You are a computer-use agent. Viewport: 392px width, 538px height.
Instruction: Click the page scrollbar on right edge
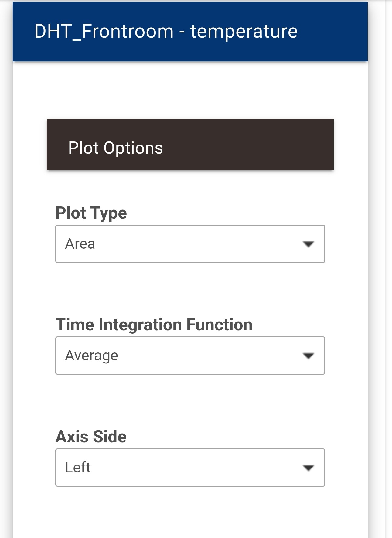(388, 269)
